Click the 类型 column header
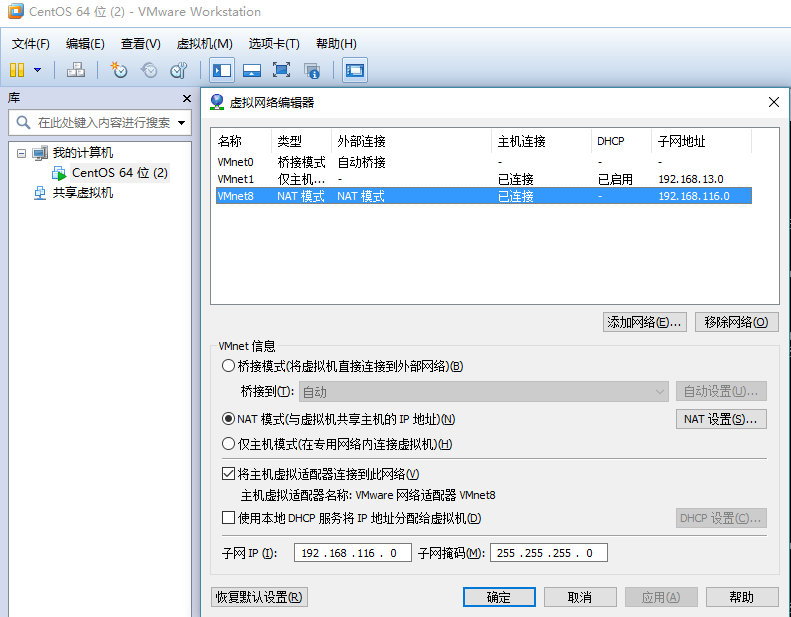This screenshot has height=617, width=791. 302,141
